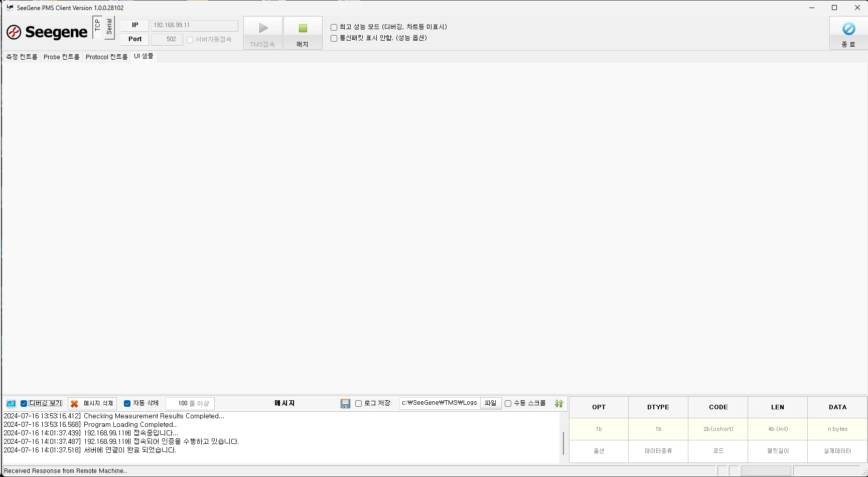Minimize the SeeGene PMS Client window

pos(811,8)
